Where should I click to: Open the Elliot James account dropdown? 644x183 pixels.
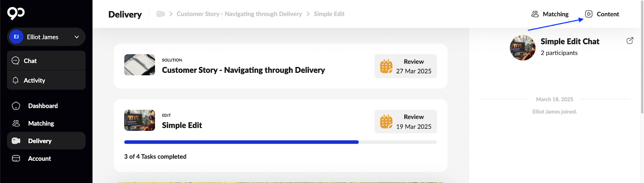[x=76, y=37]
